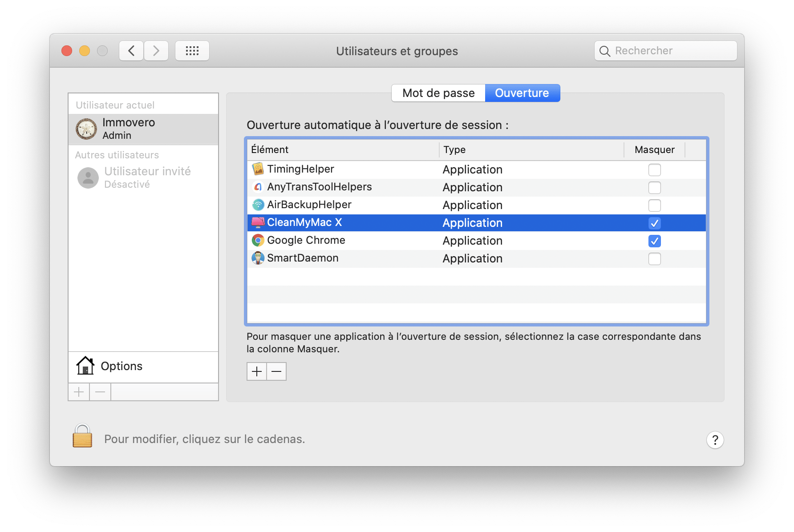Select the SmartDaemon row
794x532 pixels.
(x=477, y=258)
